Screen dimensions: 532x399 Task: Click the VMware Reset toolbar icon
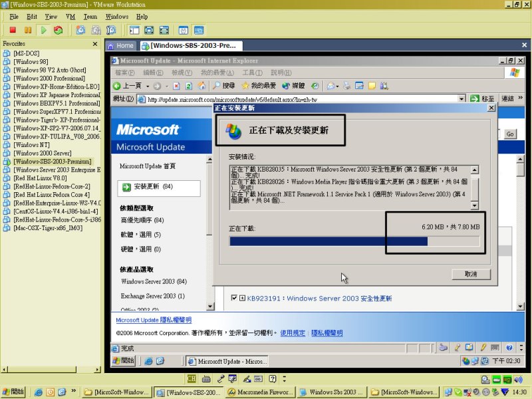click(59, 30)
